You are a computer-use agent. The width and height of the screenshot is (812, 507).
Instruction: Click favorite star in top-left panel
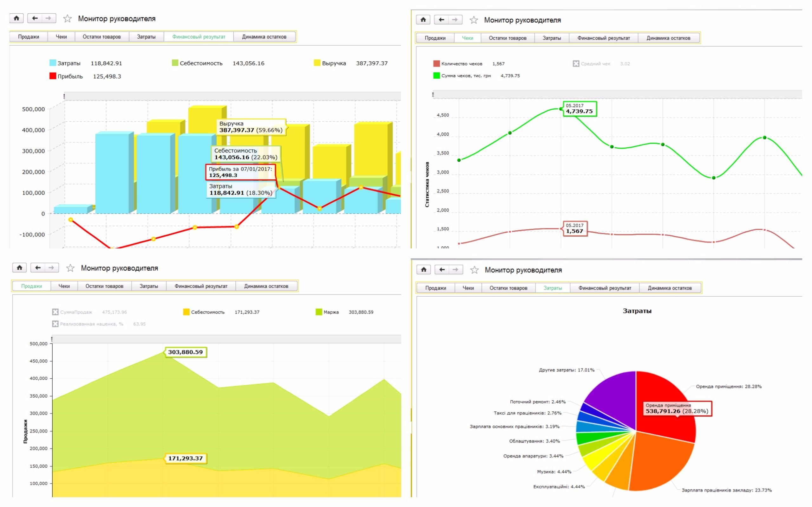[x=68, y=18]
